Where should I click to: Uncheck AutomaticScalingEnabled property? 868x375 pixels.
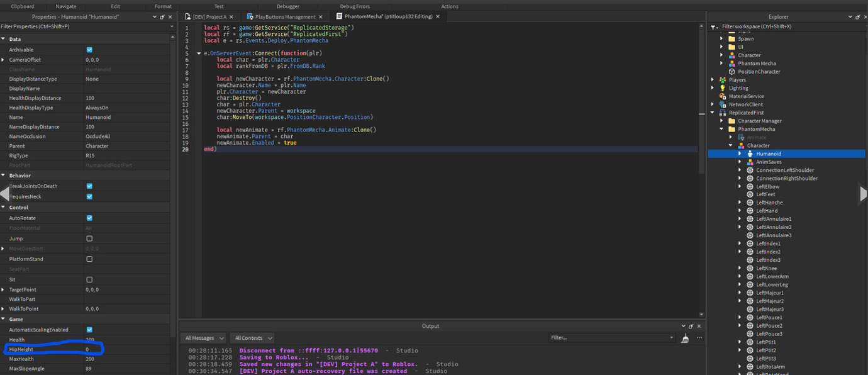point(89,330)
